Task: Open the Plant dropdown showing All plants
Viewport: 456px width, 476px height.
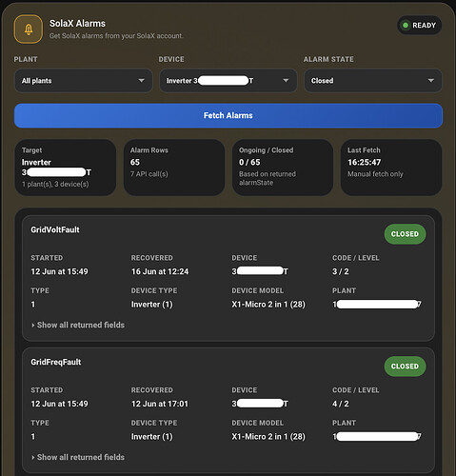Action: point(84,81)
